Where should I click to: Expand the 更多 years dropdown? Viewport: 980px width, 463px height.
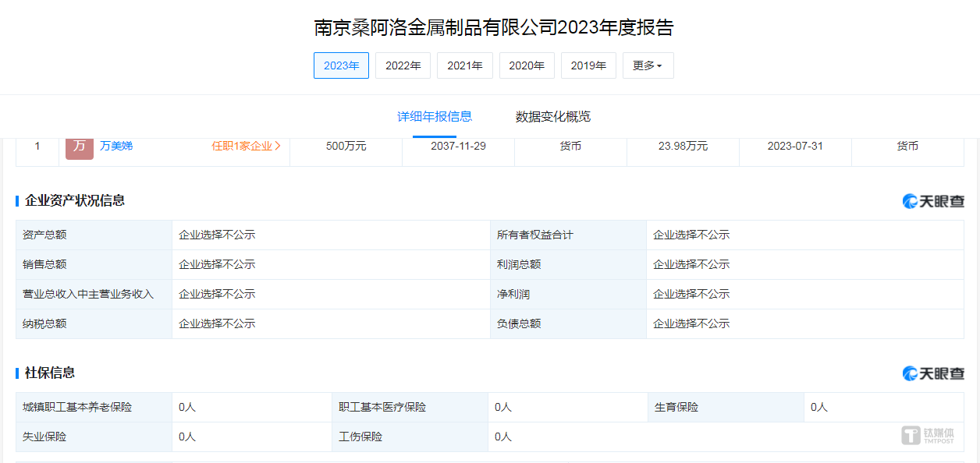(x=648, y=65)
